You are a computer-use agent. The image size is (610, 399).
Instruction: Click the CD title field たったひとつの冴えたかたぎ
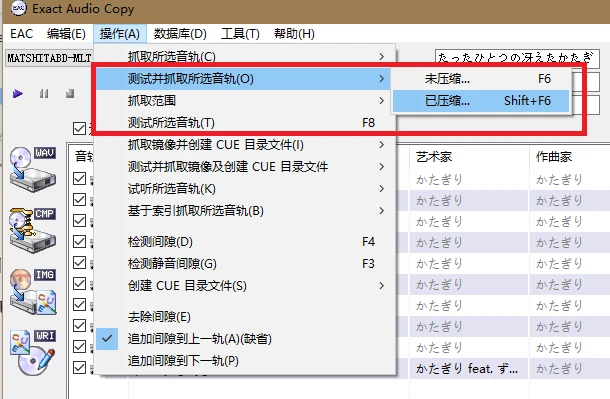click(517, 58)
